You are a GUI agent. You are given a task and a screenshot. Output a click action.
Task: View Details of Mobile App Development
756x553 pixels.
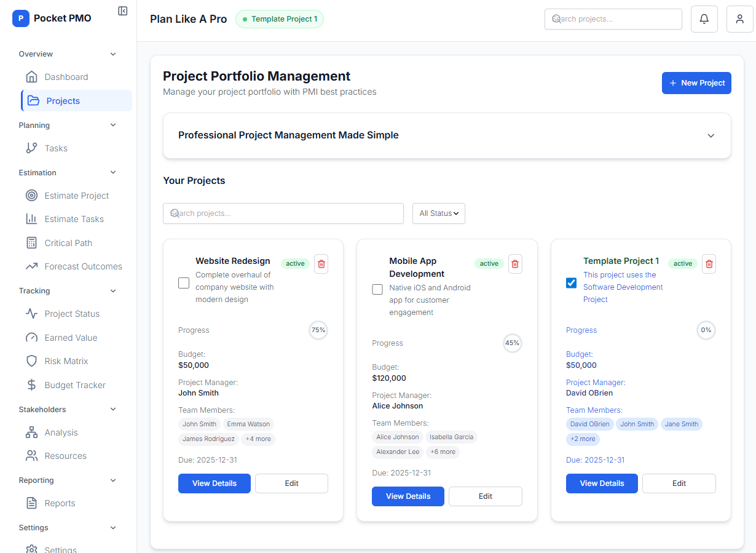408,496
